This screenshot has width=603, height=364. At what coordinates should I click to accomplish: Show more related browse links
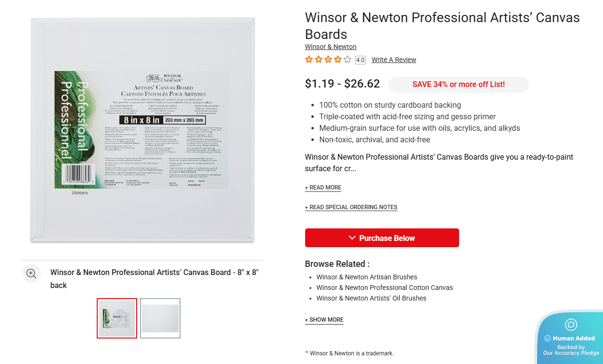pyautogui.click(x=324, y=320)
